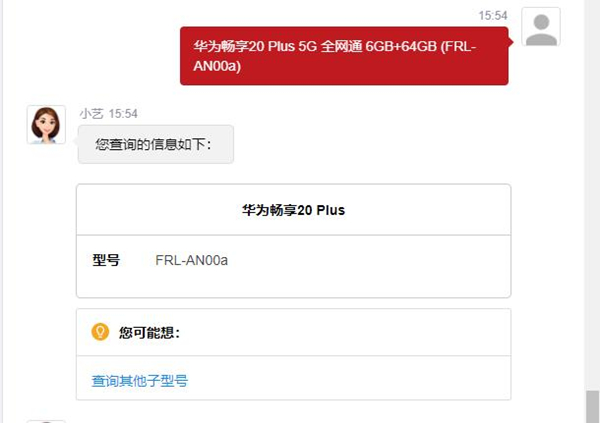The image size is (600, 423).
Task: Click the scrollbar track above the thumb
Action: (592, 200)
